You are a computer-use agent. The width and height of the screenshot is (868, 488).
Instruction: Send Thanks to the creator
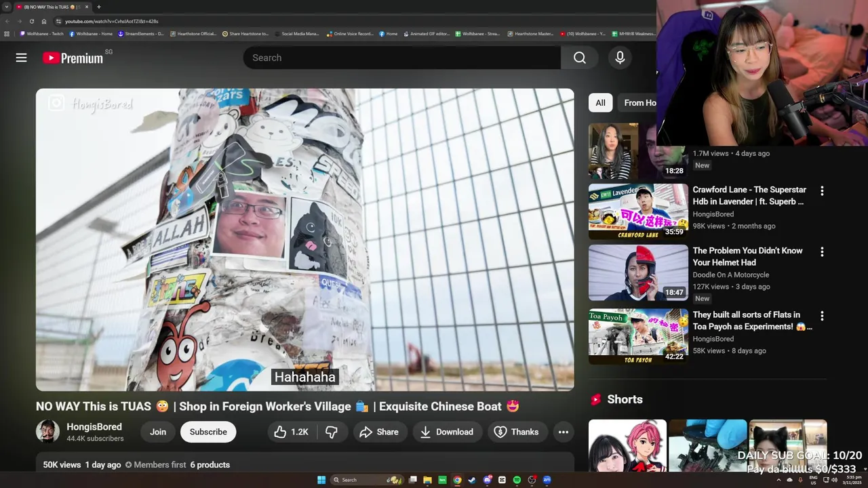516,432
